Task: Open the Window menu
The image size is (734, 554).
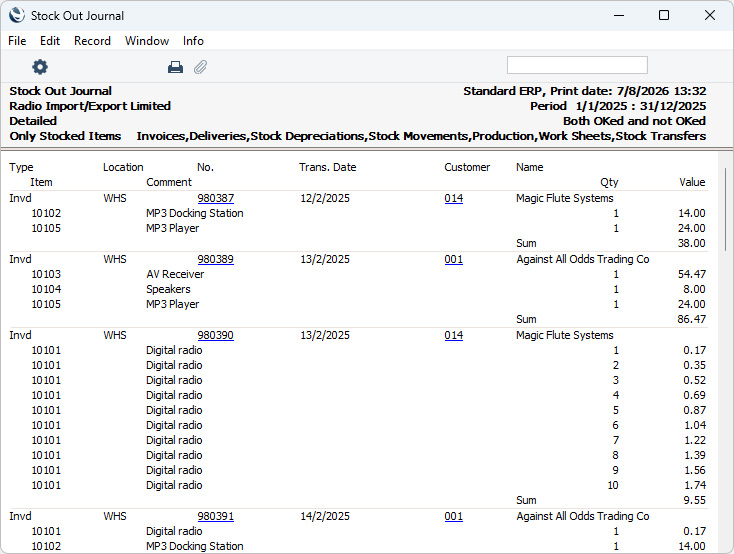Action: (147, 41)
